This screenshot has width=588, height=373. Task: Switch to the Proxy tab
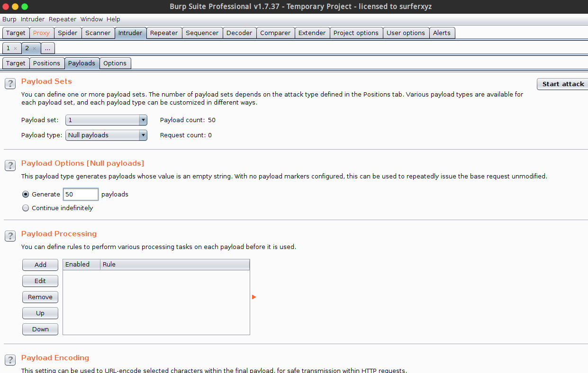coord(42,33)
